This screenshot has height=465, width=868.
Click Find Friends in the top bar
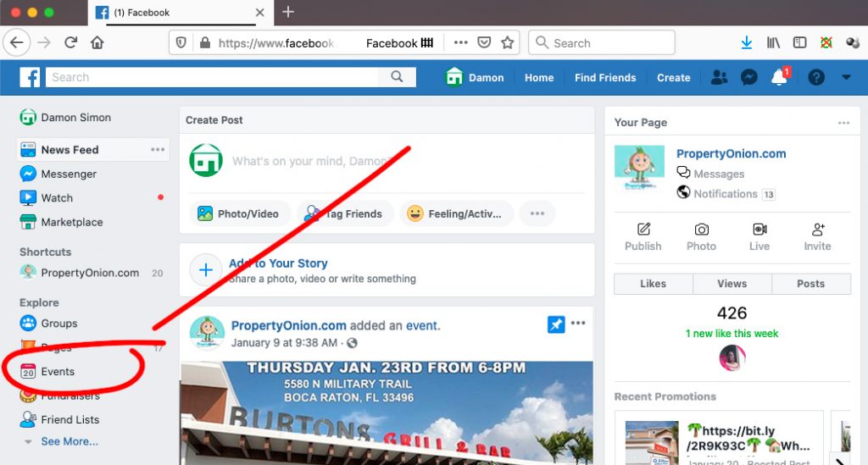point(605,77)
